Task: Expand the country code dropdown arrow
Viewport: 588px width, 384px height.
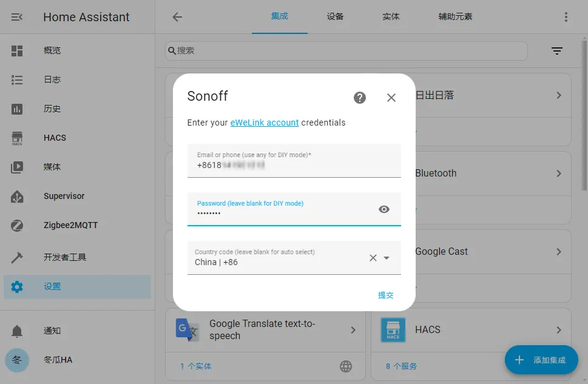Action: pyautogui.click(x=387, y=258)
